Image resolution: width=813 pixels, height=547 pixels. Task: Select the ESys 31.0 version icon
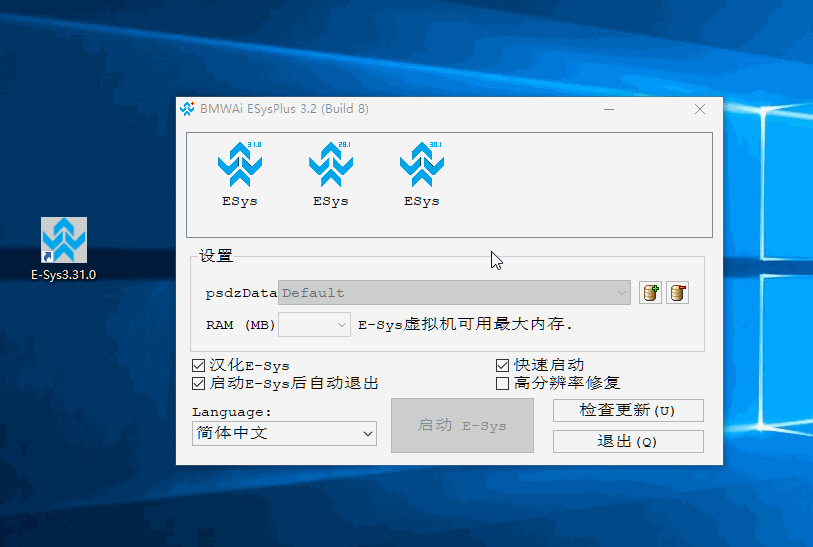[x=240, y=173]
